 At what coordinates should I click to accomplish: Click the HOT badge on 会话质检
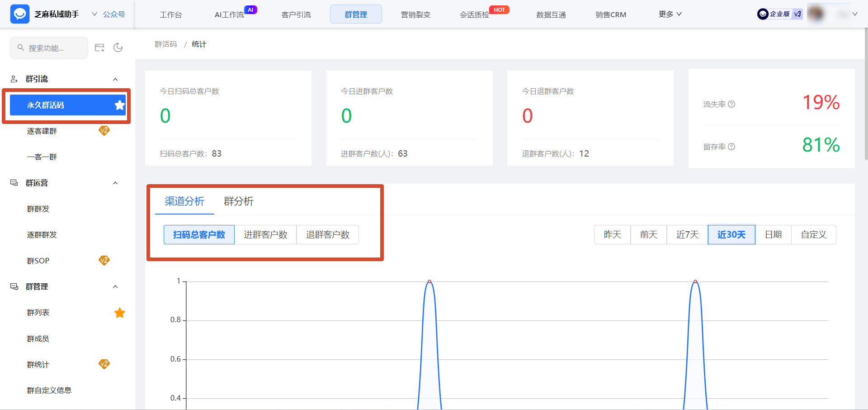499,10
